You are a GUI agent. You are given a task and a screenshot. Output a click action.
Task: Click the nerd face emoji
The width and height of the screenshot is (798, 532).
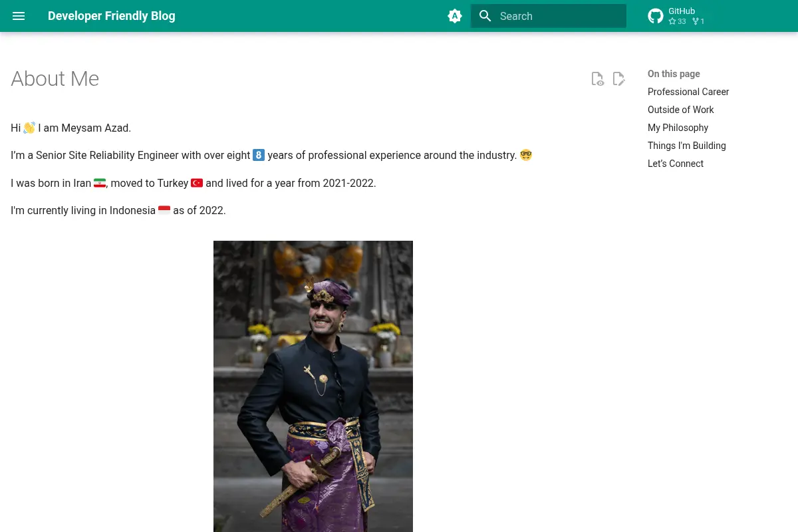[526, 155]
